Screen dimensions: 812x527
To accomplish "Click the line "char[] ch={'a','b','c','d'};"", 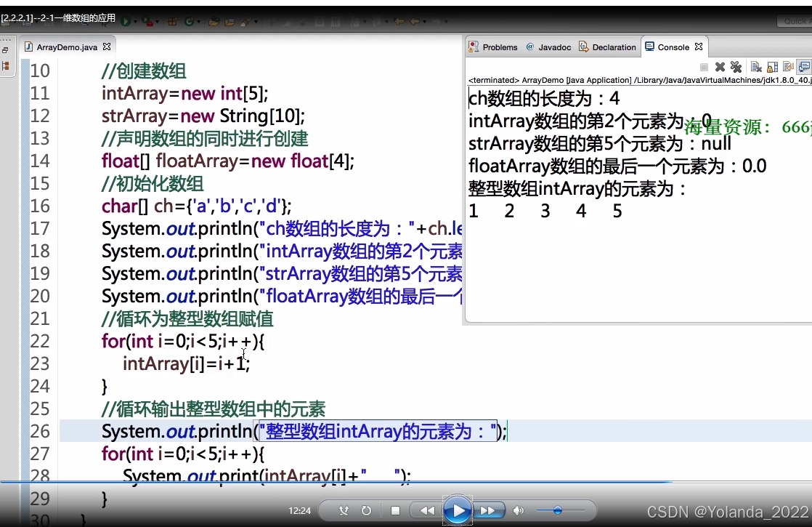I will pyautogui.click(x=196, y=206).
